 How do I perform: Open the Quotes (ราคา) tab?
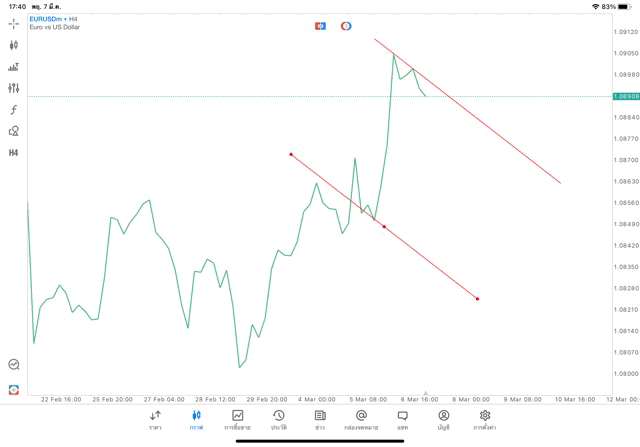coord(155,420)
